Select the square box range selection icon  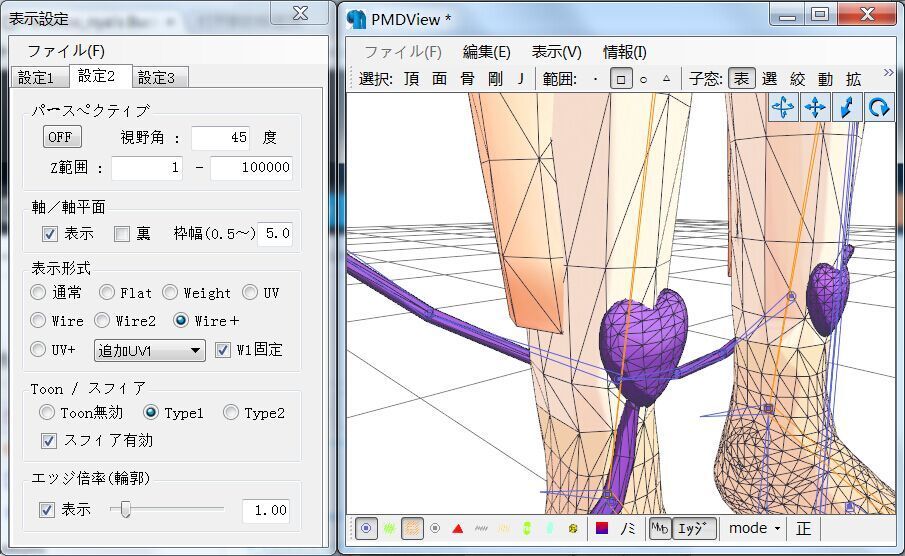[620, 79]
